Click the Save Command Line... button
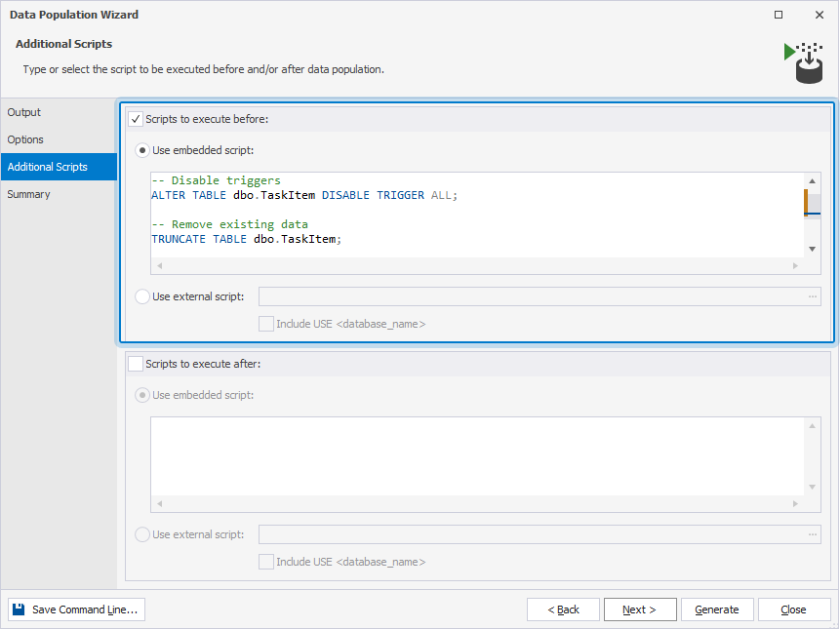This screenshot has width=840, height=629. [77, 609]
